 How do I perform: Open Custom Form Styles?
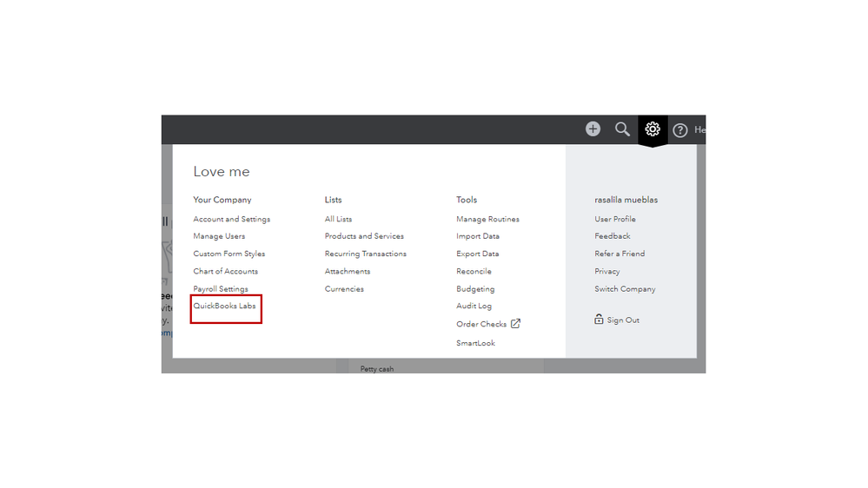(x=229, y=254)
